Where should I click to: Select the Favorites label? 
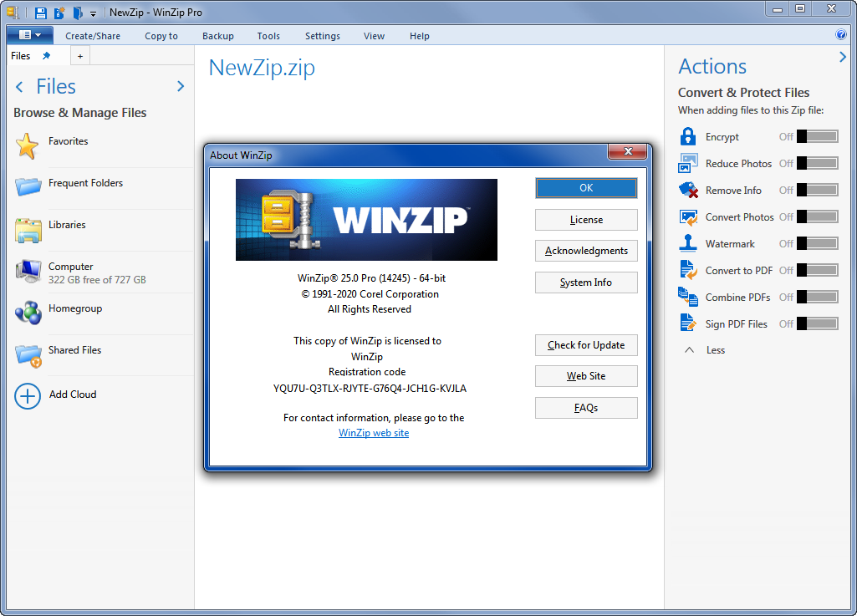click(x=69, y=141)
